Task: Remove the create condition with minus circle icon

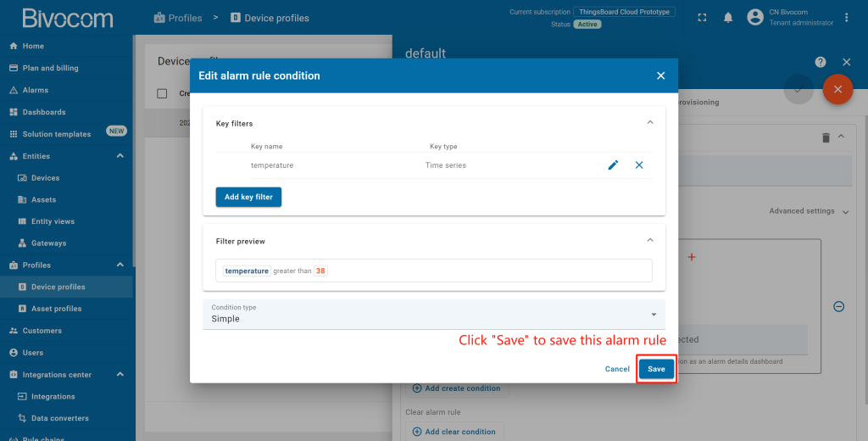Action: click(838, 306)
